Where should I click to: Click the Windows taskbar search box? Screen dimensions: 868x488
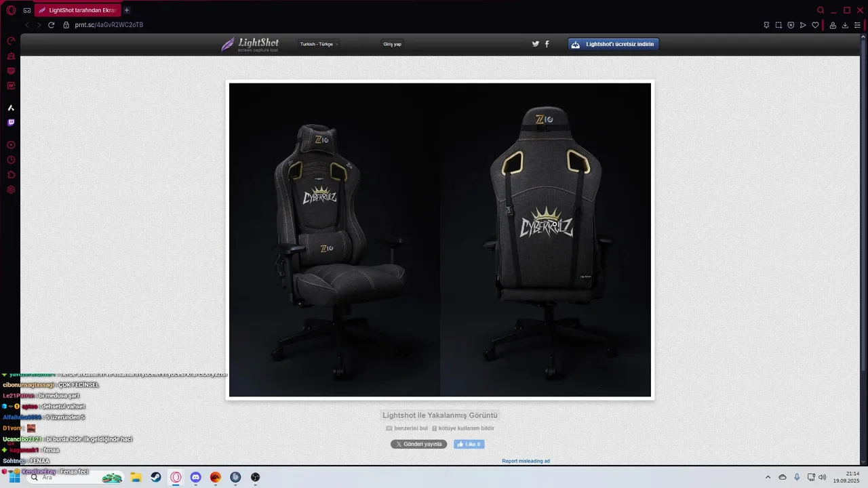(75, 477)
